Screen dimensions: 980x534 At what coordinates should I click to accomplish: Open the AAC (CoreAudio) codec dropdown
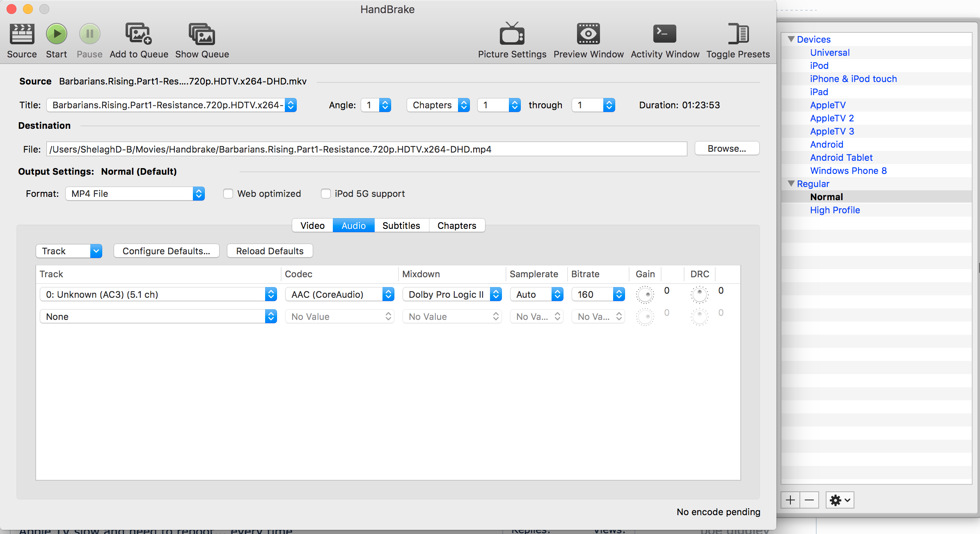339,294
